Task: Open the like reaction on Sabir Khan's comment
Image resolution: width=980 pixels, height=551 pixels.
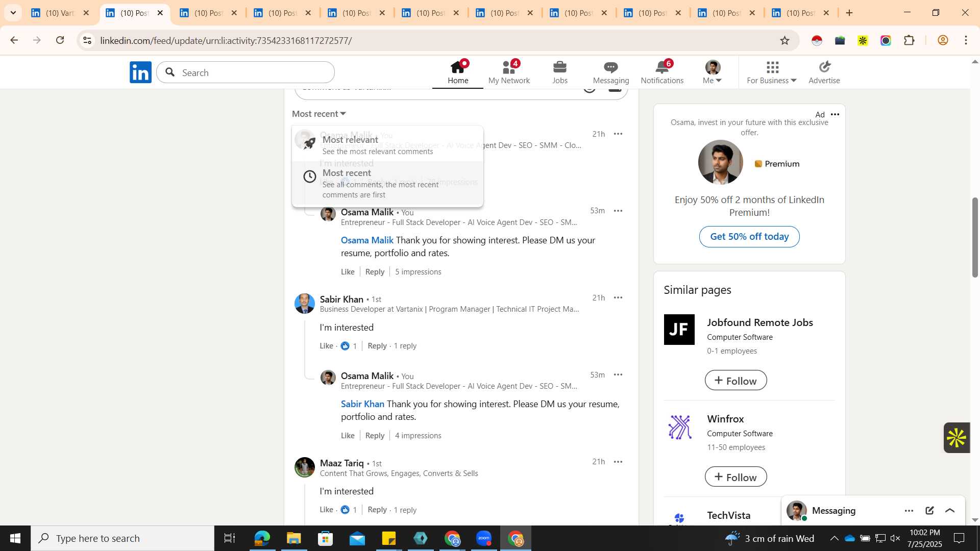Action: click(x=345, y=346)
